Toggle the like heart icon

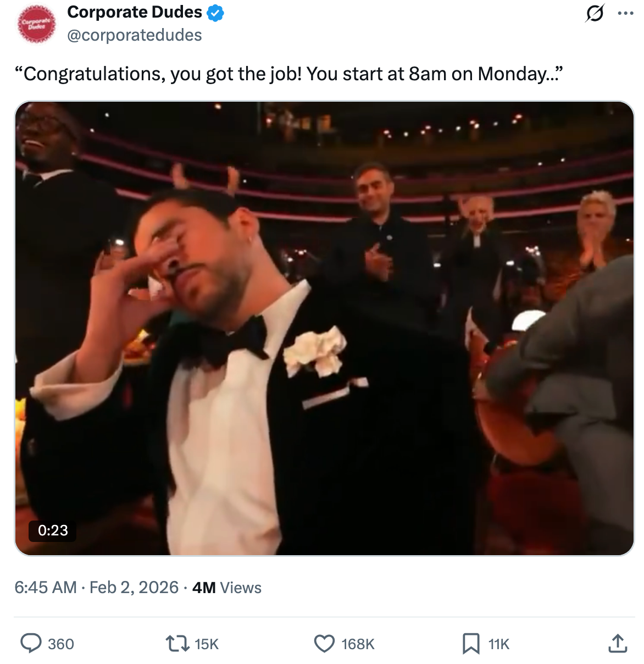click(324, 644)
